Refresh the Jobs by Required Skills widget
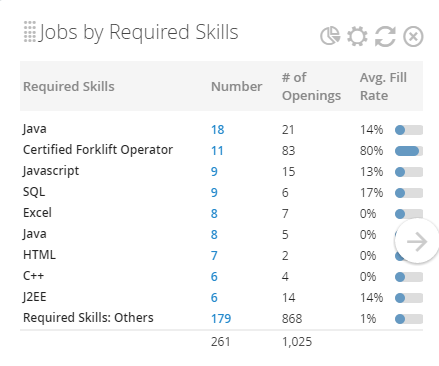439x366 pixels. (x=385, y=36)
